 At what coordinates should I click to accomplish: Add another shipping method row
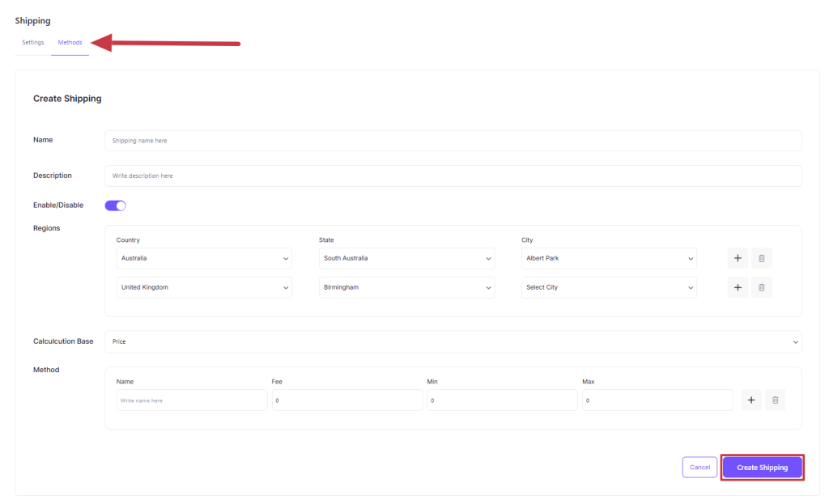[750, 400]
